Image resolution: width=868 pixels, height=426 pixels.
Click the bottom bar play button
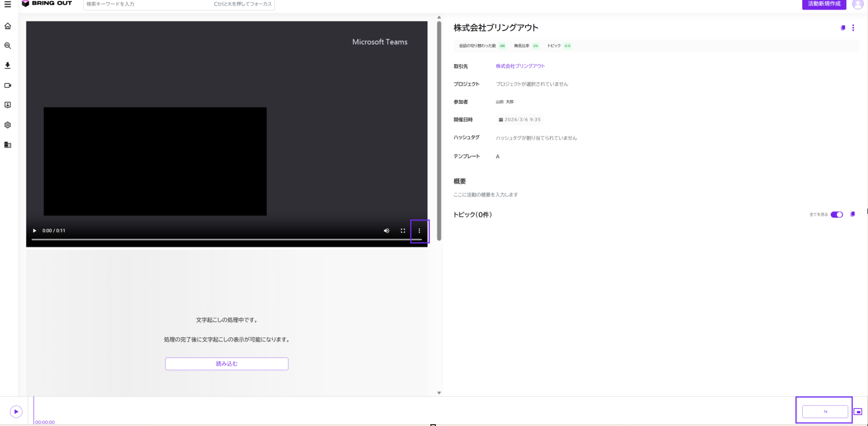16,412
